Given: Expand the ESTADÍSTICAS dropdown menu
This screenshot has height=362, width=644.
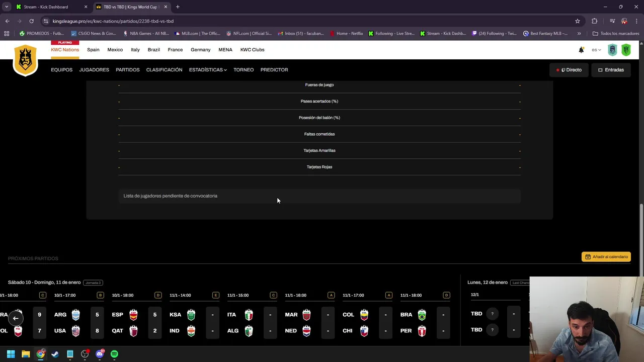Looking at the screenshot, I should (x=208, y=70).
